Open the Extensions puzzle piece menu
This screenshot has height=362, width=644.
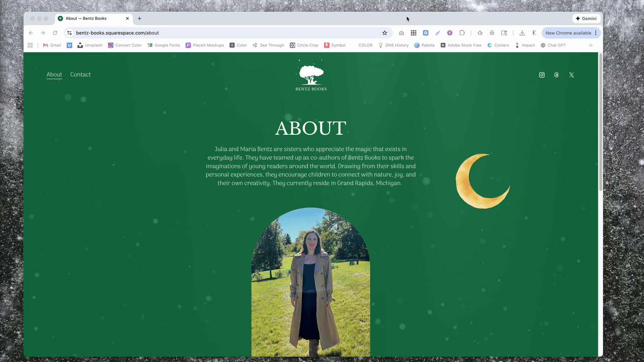[x=462, y=33]
